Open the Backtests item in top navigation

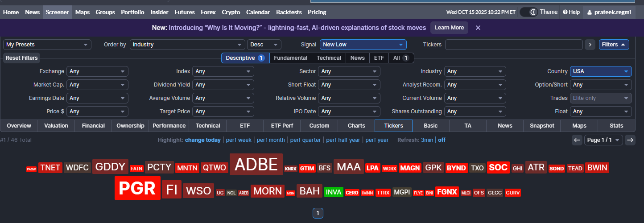click(289, 12)
